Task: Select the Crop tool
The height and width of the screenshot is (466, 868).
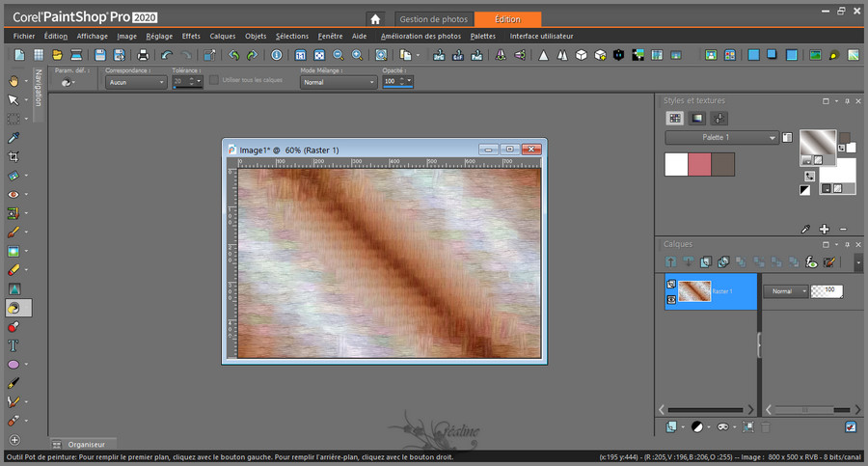Action: (x=14, y=156)
